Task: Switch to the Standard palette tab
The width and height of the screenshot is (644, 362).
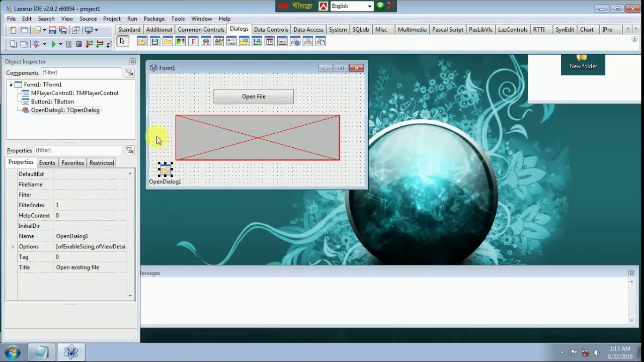Action: tap(129, 30)
